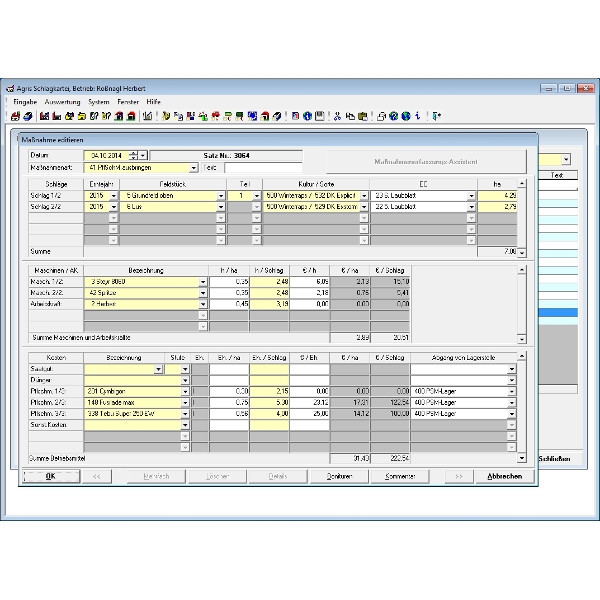Screen dimensions: 600x600
Task: Click the chart with pencil toolbar icon
Action: coord(148,116)
